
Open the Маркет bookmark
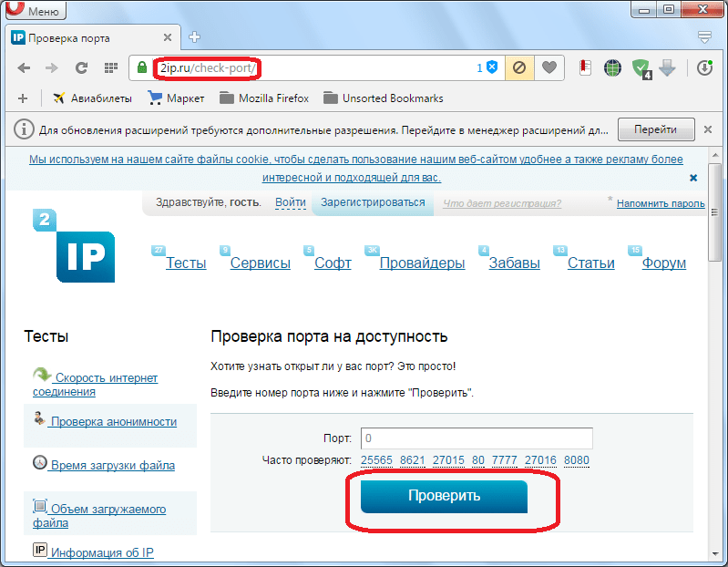coord(176,98)
